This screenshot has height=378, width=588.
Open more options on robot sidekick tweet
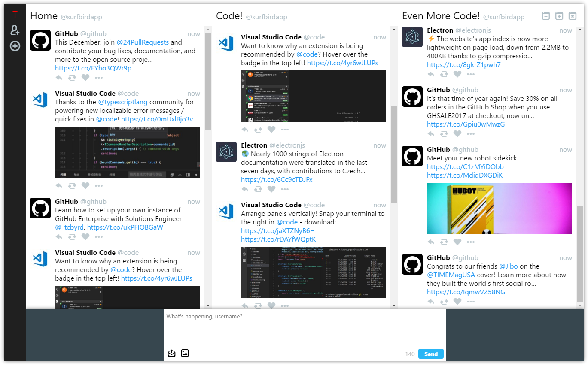(471, 242)
